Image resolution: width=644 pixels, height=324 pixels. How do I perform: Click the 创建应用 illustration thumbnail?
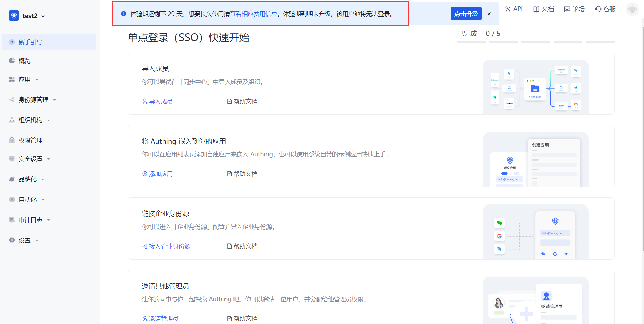coord(535,159)
